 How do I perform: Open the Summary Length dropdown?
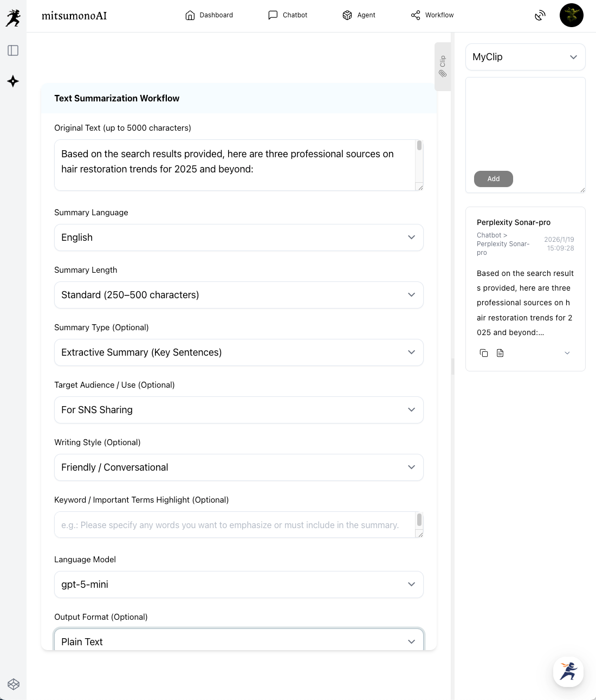(x=238, y=295)
